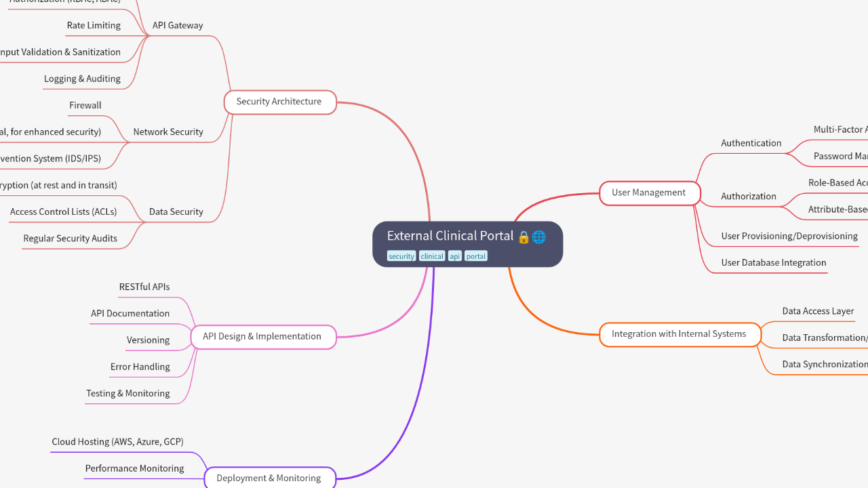Select the User Provisioning/Deprovisioning item
Image resolution: width=868 pixels, height=488 pixels.
(x=789, y=236)
